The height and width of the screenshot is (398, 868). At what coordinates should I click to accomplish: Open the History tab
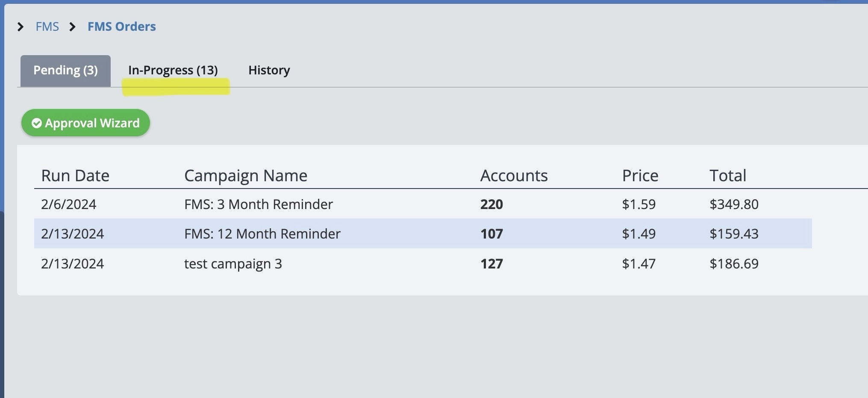click(269, 71)
